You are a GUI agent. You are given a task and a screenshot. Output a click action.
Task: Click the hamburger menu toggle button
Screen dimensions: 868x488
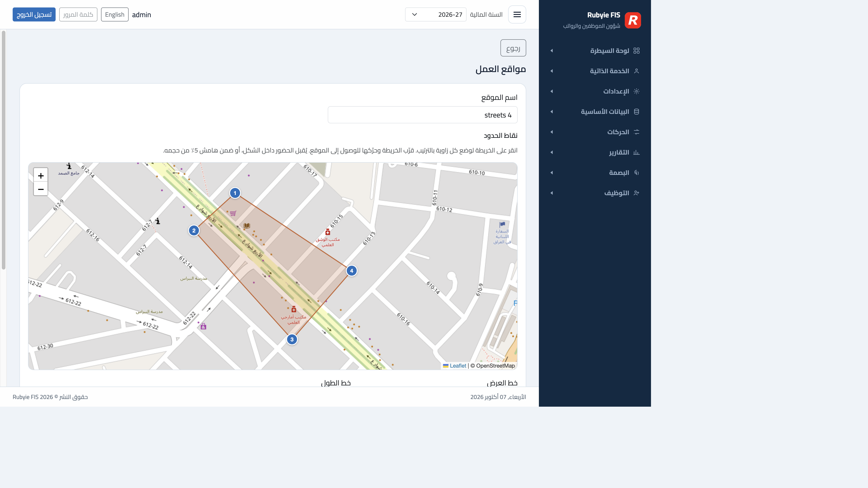click(x=517, y=14)
